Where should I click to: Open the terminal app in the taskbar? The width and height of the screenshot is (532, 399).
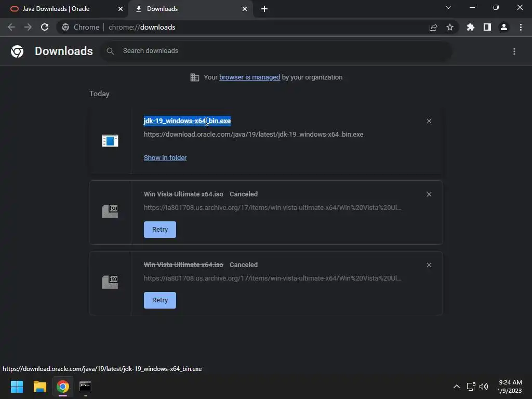pos(85,387)
